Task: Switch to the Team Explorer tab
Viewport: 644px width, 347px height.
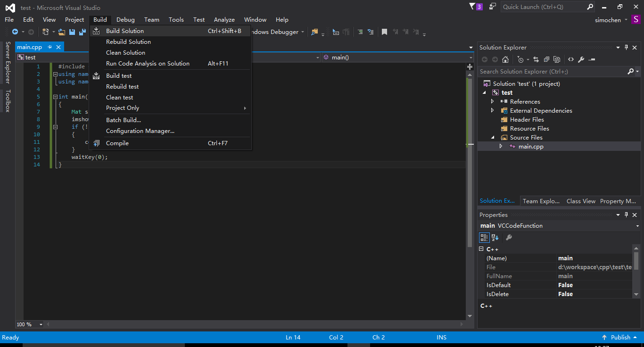Action: (541, 201)
